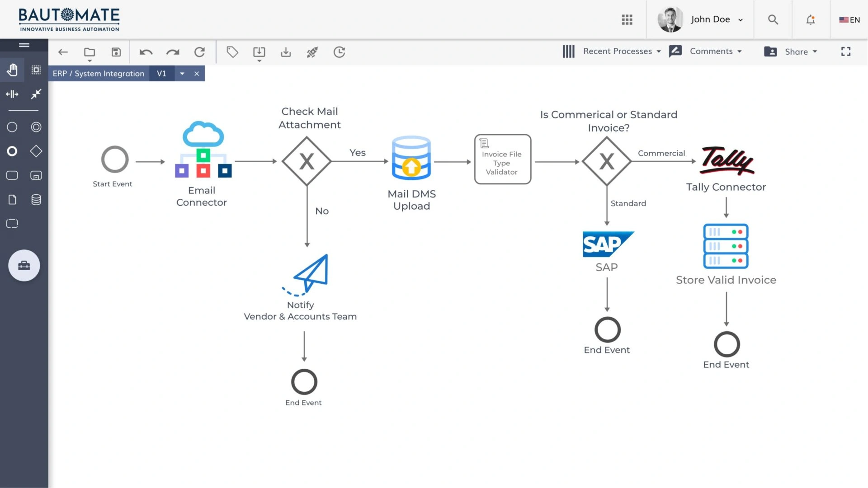The width and height of the screenshot is (868, 488).
Task: Click the No flow label
Action: (x=322, y=211)
